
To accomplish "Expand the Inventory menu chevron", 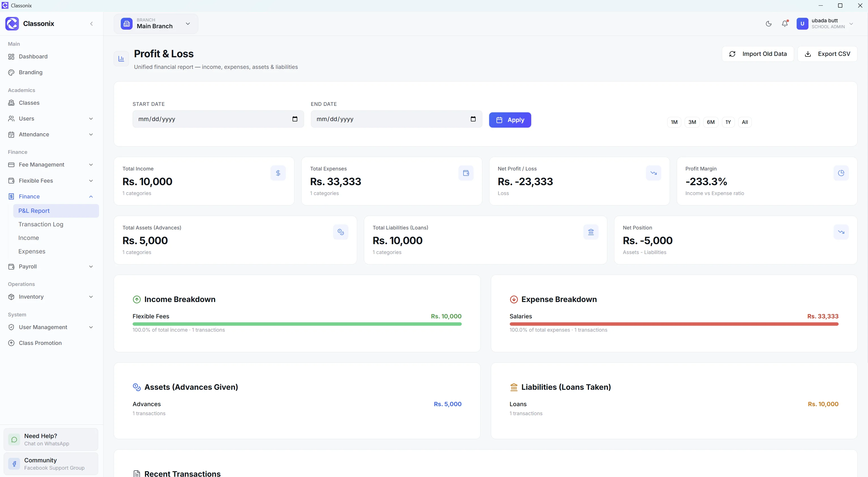I will point(91,297).
